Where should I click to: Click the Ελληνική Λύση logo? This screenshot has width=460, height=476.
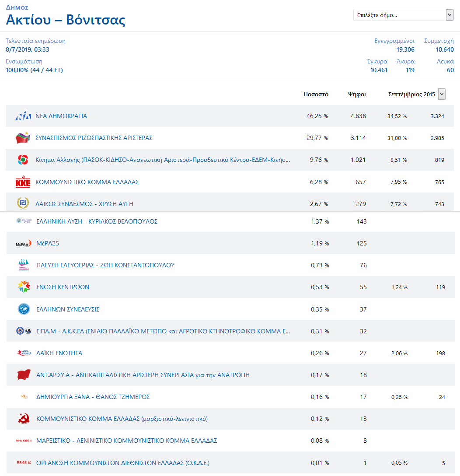coord(24,221)
